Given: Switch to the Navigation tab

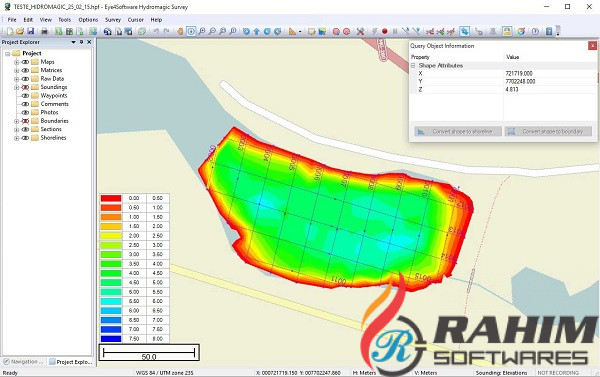Looking at the screenshot, I should coord(23,362).
